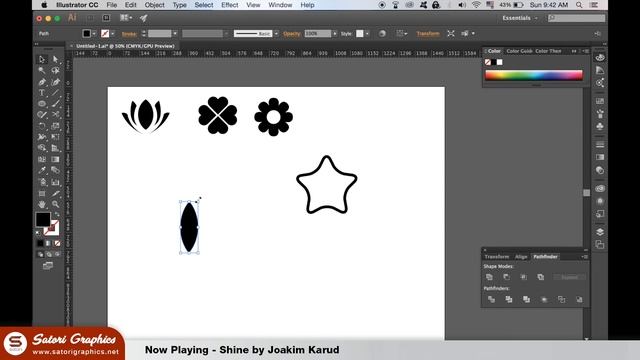Open the Layers panel from the dock
640x360 pixels.
pyautogui.click(x=600, y=232)
